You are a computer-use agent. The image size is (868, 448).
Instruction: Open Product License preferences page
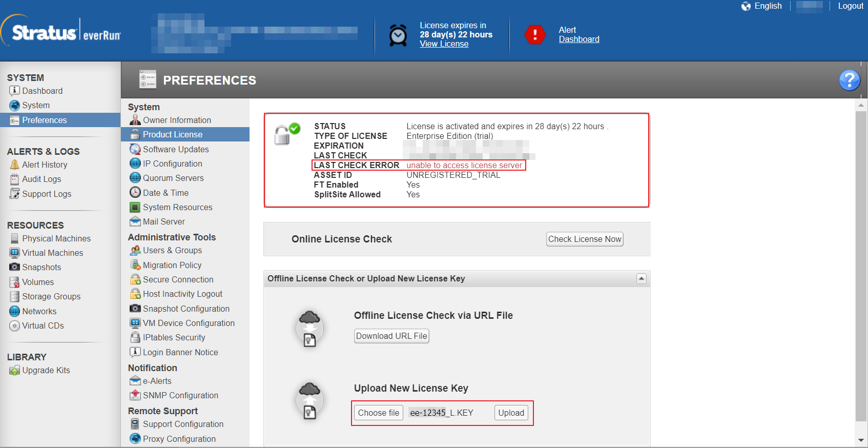[x=185, y=134]
